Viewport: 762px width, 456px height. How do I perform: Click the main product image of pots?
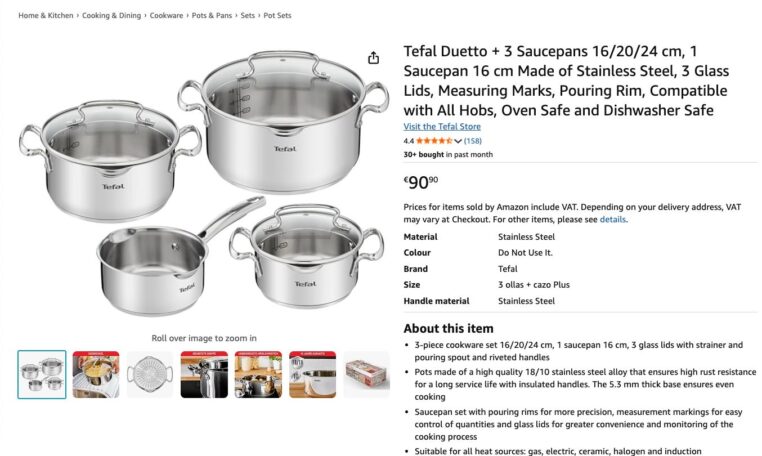click(x=204, y=182)
